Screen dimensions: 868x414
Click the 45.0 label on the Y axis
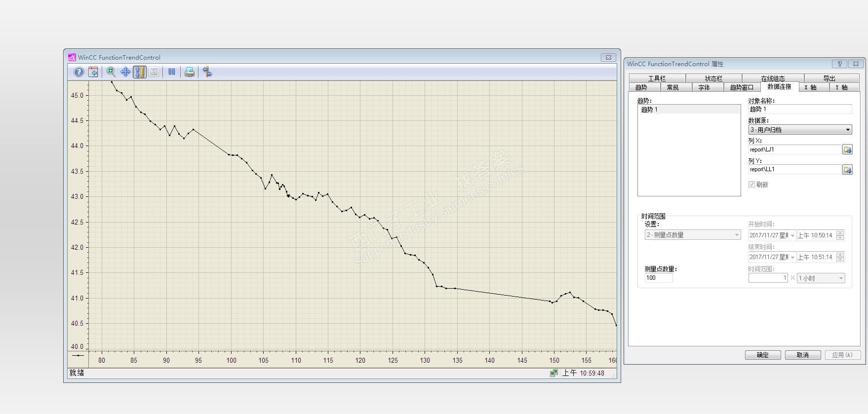pos(78,95)
